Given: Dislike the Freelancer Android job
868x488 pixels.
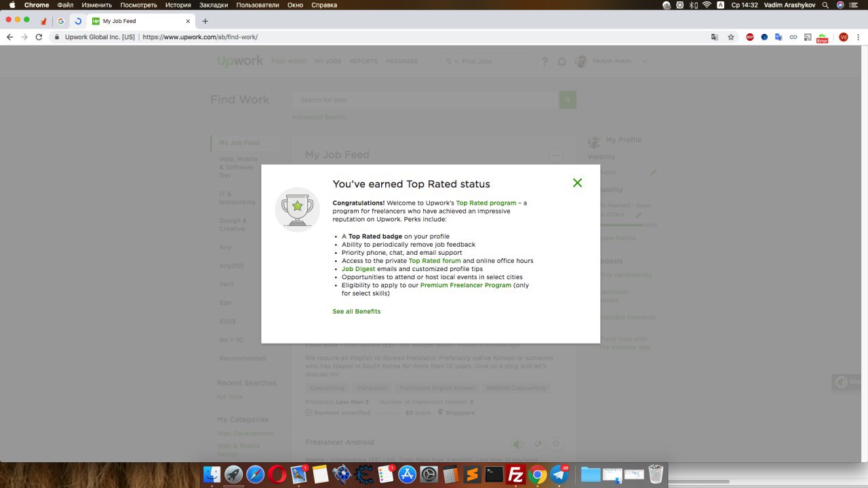Looking at the screenshot, I should tap(538, 445).
